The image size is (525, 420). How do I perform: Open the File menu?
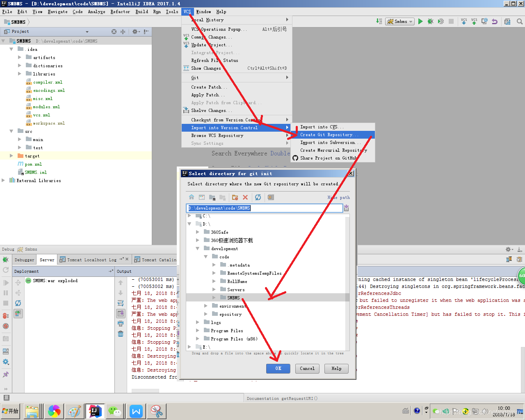[7, 11]
